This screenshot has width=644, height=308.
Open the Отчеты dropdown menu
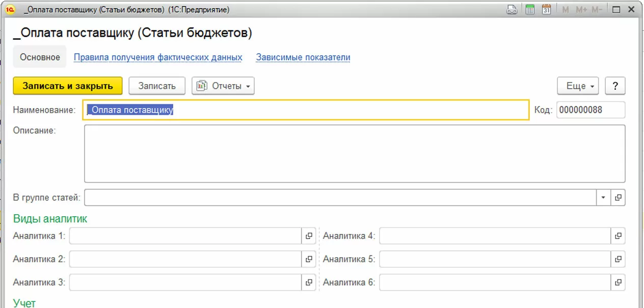point(223,86)
